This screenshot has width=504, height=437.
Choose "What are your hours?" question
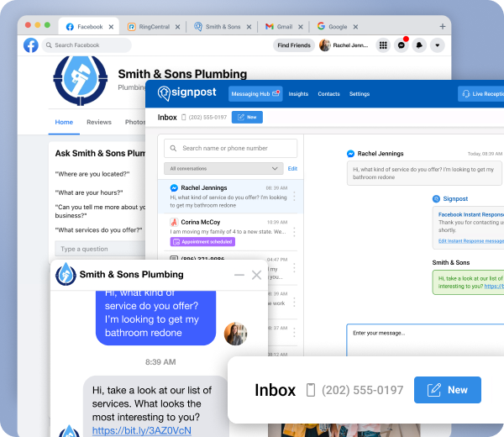pyautogui.click(x=89, y=192)
